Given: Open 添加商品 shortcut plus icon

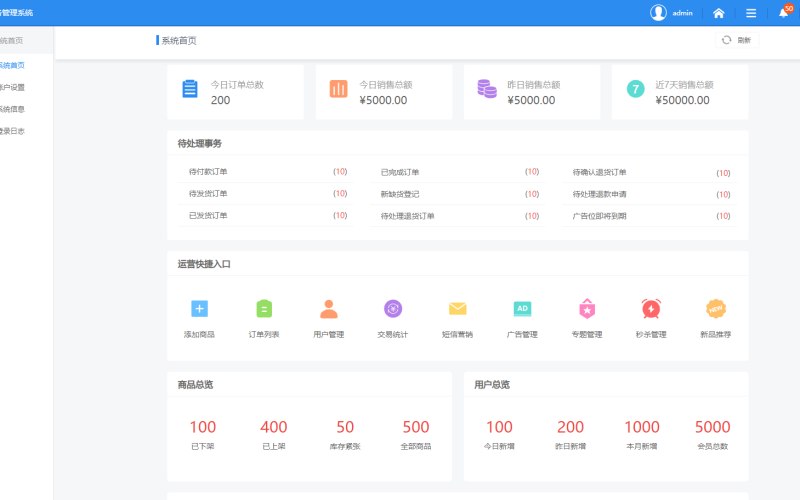Looking at the screenshot, I should (199, 309).
